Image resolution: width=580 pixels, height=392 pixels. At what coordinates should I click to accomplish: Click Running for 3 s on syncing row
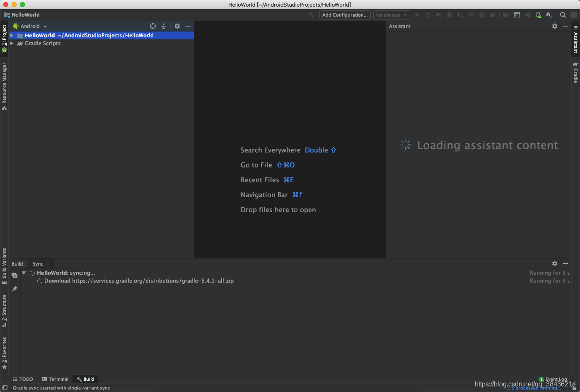tap(550, 273)
